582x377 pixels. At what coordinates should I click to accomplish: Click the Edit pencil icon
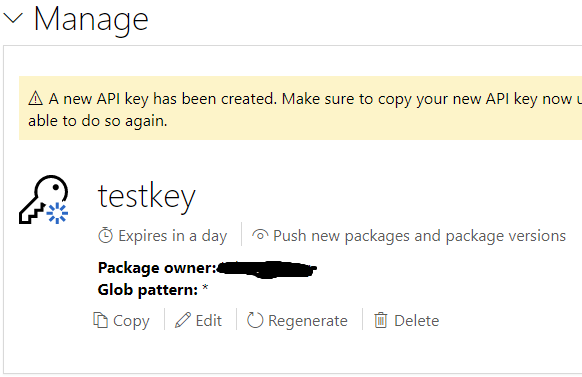tap(183, 320)
